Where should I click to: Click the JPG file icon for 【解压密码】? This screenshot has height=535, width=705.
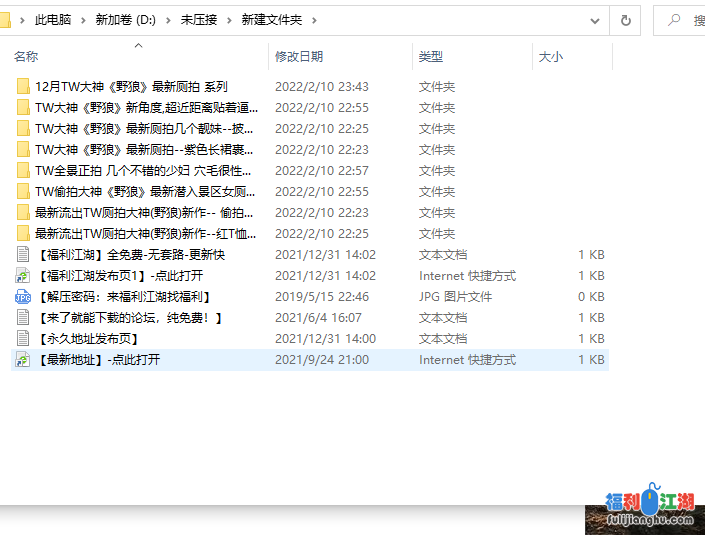pyautogui.click(x=24, y=297)
